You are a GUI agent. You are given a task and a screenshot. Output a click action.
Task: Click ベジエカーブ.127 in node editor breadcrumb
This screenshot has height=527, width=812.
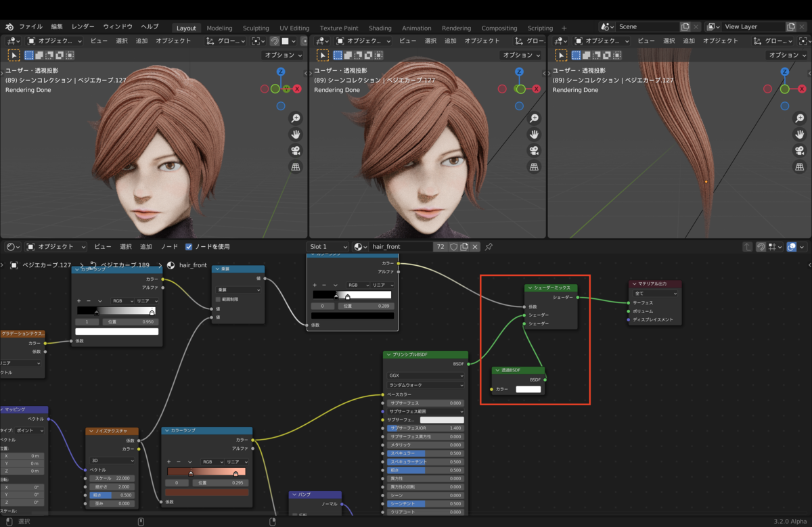point(47,265)
